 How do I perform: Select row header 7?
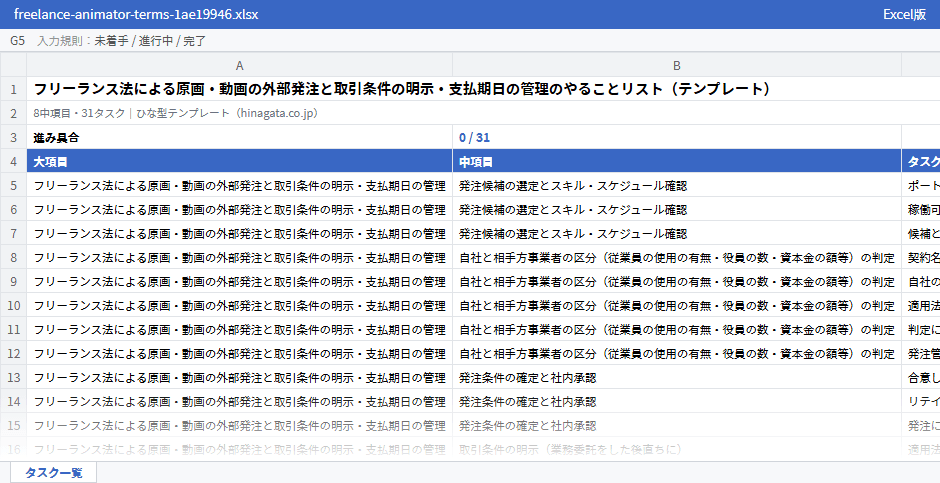(x=13, y=233)
